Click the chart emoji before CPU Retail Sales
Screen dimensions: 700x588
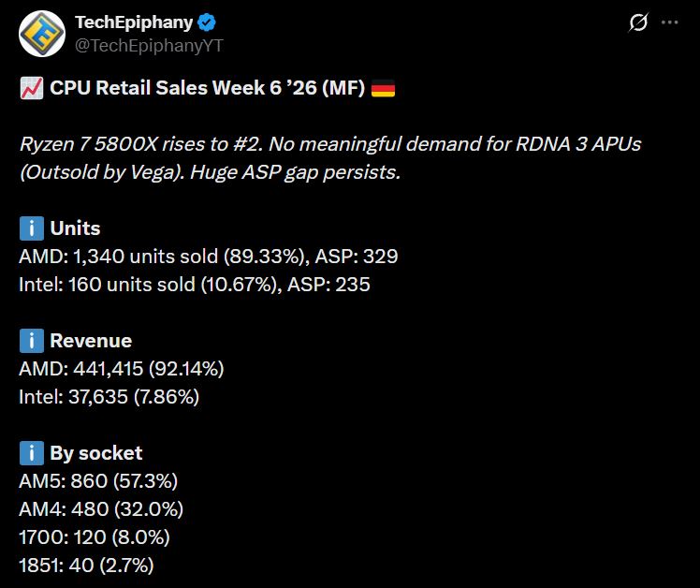coord(31,89)
